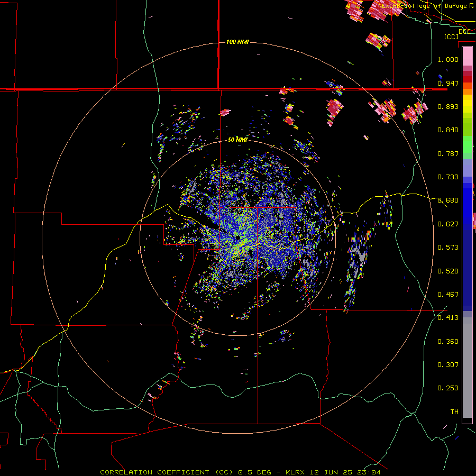
Task: Click the 1.000 legend value
Action: pos(448,59)
